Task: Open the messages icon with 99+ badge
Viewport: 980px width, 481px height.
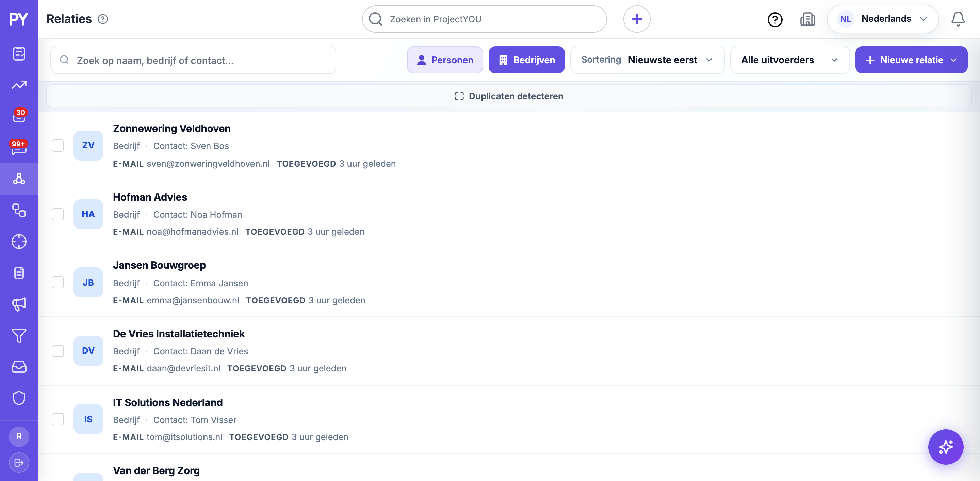Action: pos(19,148)
